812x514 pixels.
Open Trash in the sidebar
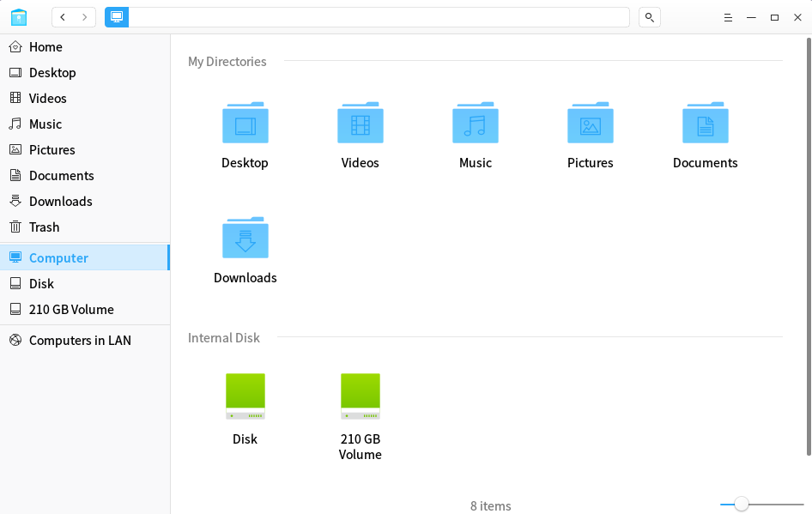pos(44,227)
